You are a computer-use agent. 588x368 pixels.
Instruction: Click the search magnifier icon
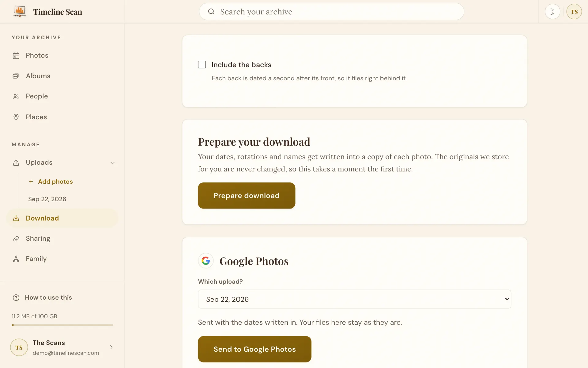click(x=211, y=12)
